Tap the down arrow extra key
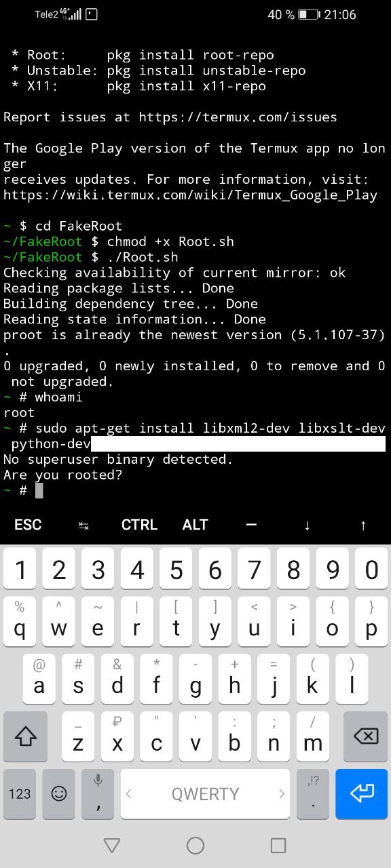Image resolution: width=391 pixels, height=868 pixels. pos(307,525)
